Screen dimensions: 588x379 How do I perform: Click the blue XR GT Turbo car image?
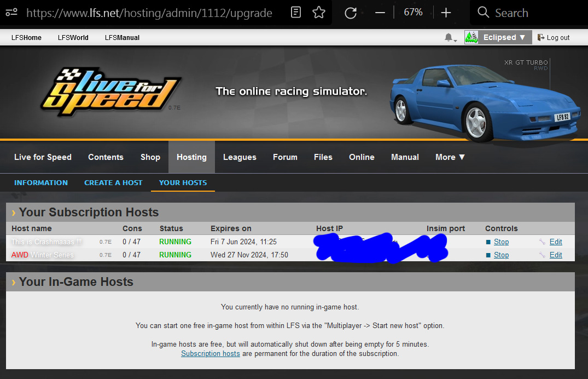coord(486,102)
